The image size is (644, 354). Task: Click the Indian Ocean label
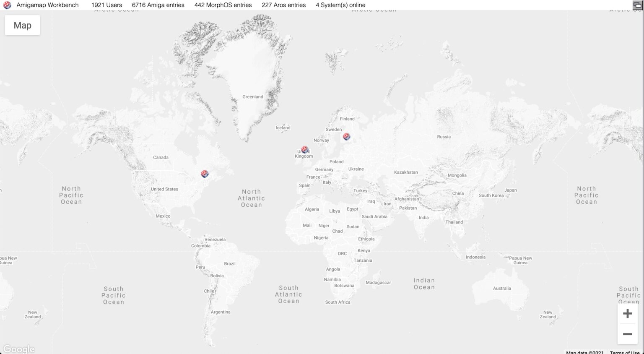pos(424,284)
